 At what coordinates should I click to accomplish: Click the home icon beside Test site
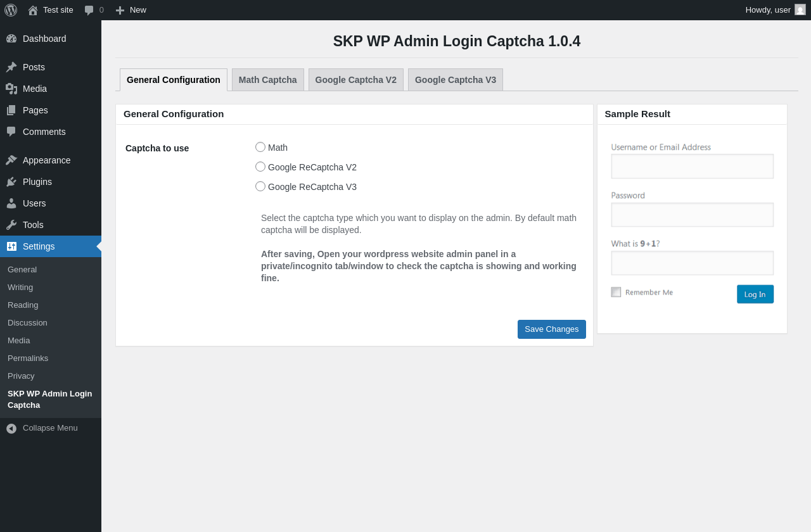click(x=33, y=10)
